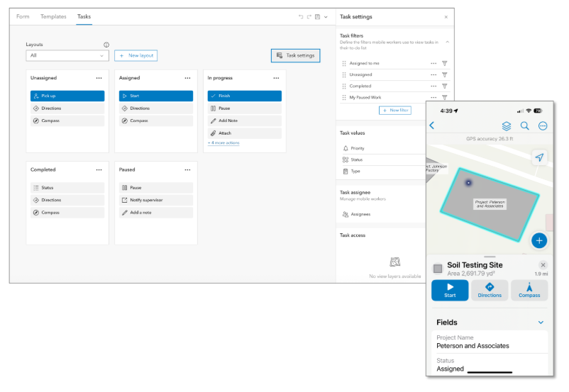Open map layers in mobile app
Viewport: 569px width, 392px height.
tap(507, 126)
